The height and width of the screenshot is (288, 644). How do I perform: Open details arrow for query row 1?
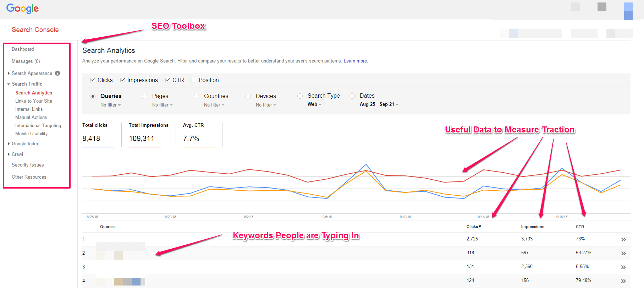pos(623,239)
